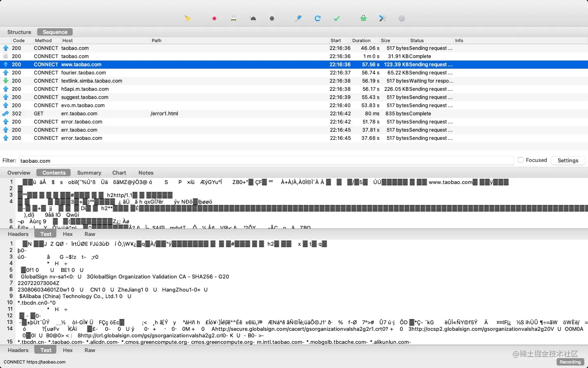Select the fourier.taobao.com row
Viewport: 588px width, 368px height.
point(294,73)
